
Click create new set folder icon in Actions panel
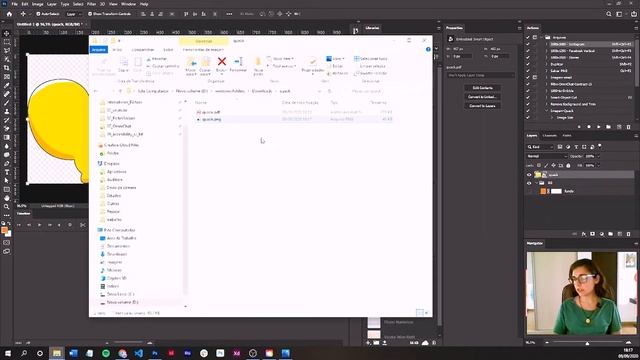(x=608, y=127)
